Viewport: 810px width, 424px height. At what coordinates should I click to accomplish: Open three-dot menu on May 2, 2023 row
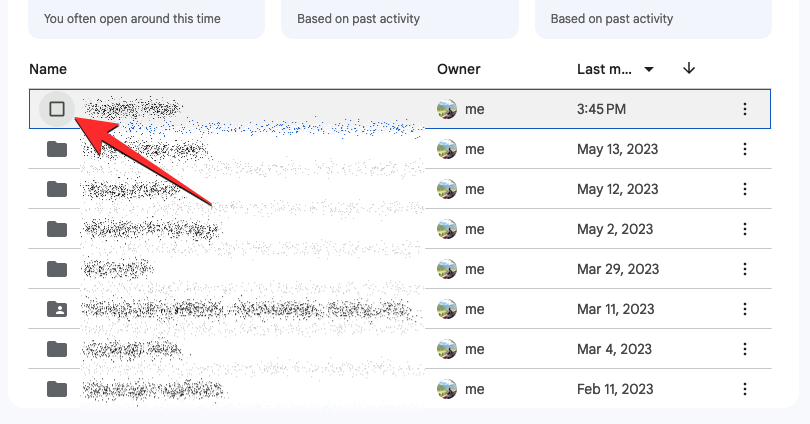point(745,229)
